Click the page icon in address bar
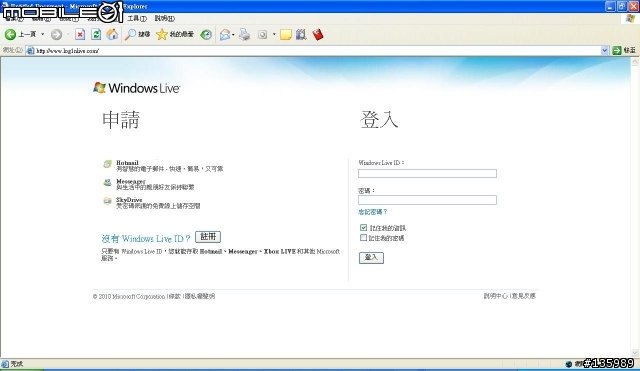640x371 pixels. coord(30,51)
